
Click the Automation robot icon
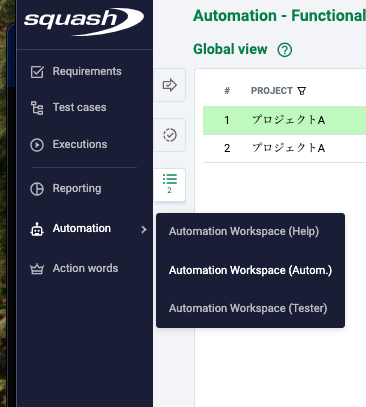[37, 229]
